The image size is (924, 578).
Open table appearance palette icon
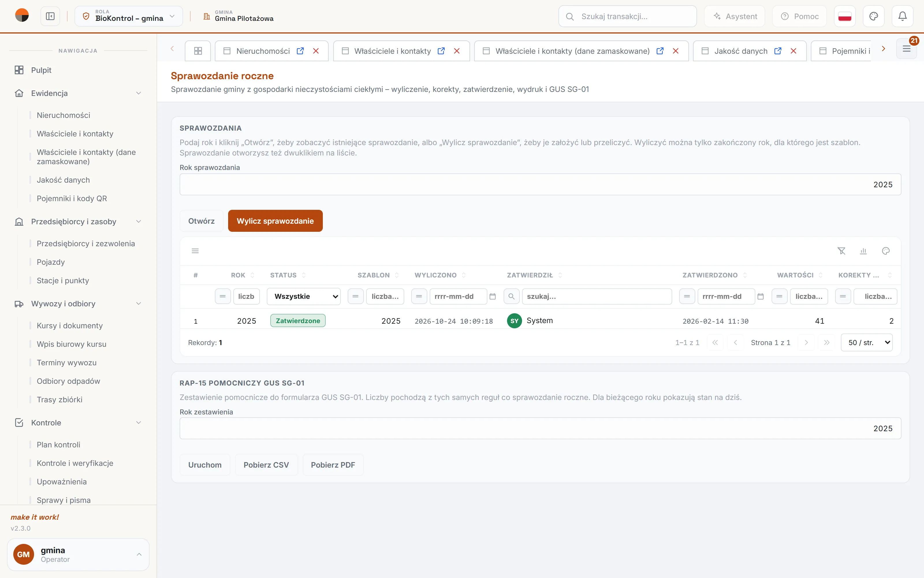click(886, 251)
